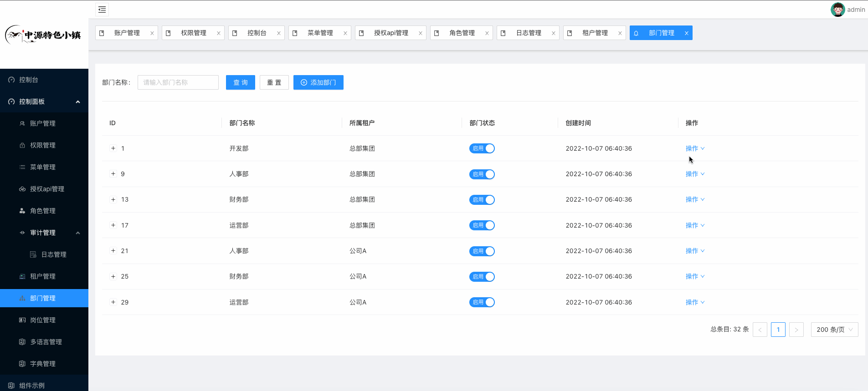Expand row ID 9 人事部
This screenshot has height=391, width=868.
tap(113, 174)
